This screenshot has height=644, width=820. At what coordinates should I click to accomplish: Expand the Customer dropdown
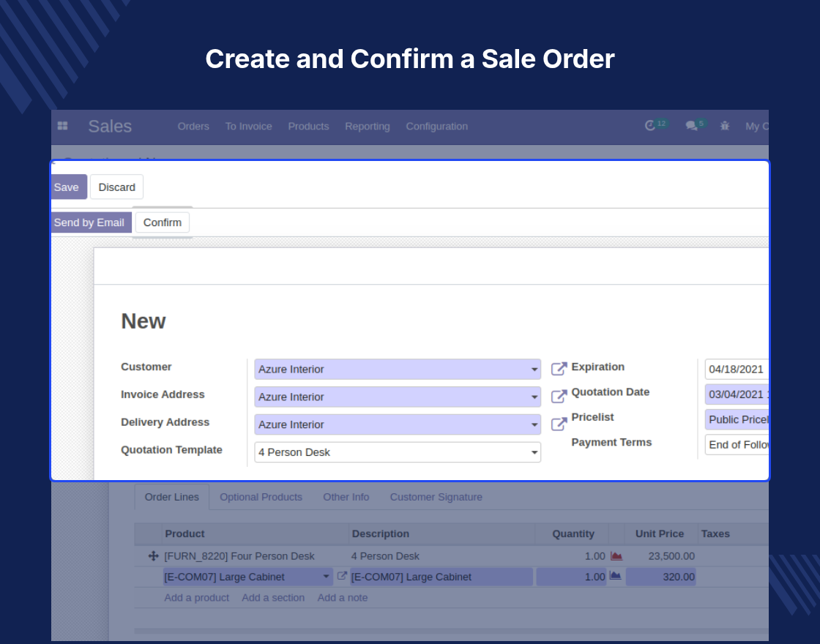534,369
